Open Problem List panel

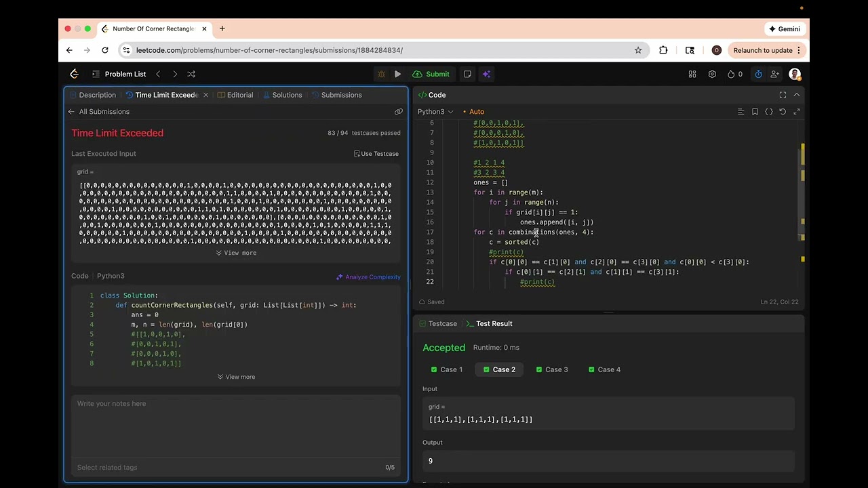[x=119, y=74]
